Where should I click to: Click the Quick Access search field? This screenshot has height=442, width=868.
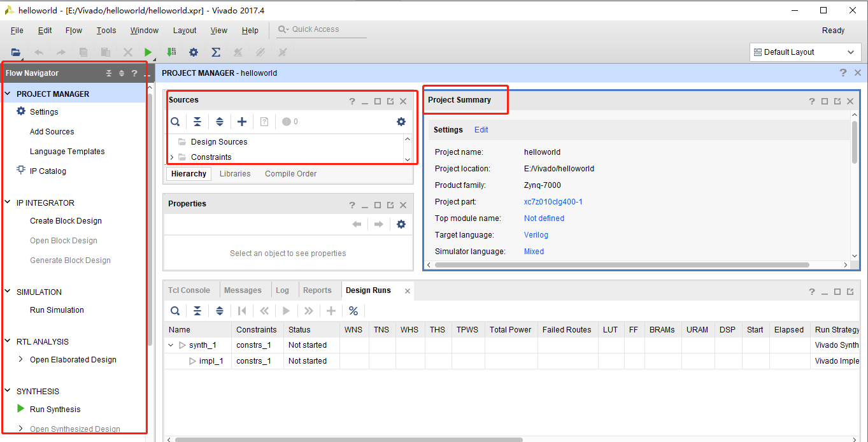[322, 30]
